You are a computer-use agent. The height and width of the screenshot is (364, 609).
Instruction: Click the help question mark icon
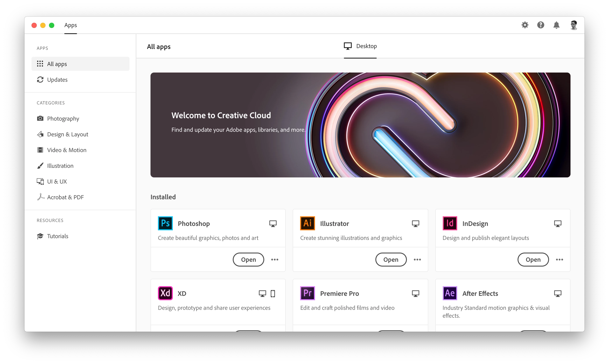(x=541, y=25)
